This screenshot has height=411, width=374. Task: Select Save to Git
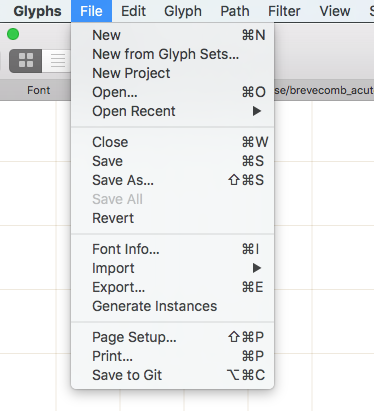(173, 375)
